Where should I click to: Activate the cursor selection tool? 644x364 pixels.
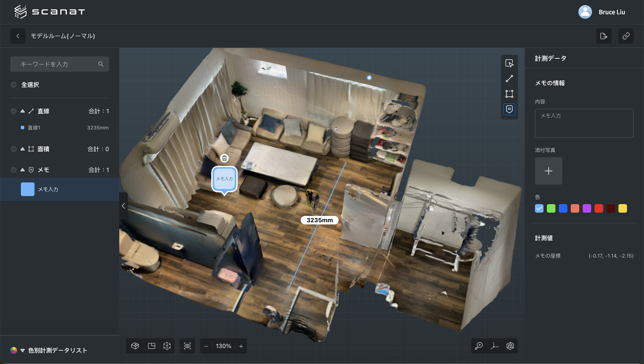tap(509, 63)
